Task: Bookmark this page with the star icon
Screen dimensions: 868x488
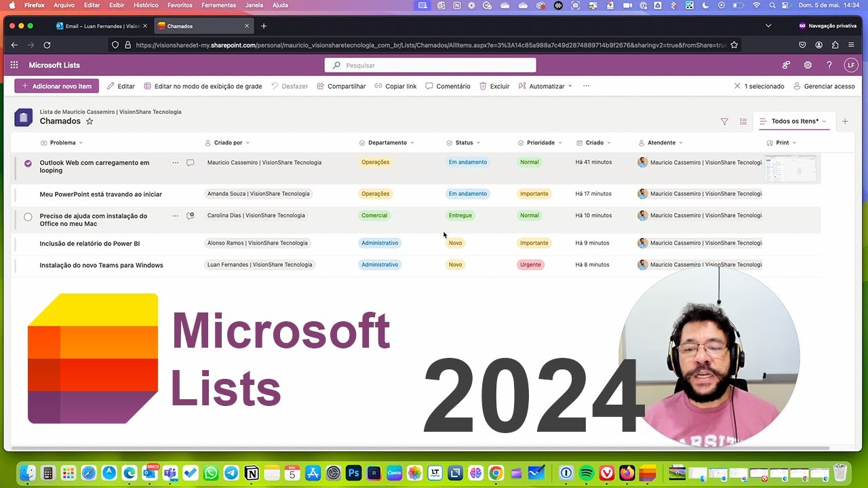Action: 734,45
